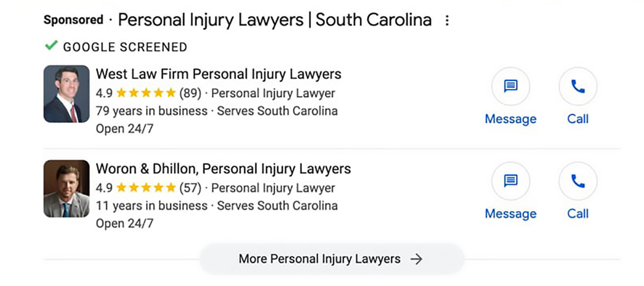Click the Call icon for West Law Firm
This screenshot has width=644, height=286.
pyautogui.click(x=577, y=86)
